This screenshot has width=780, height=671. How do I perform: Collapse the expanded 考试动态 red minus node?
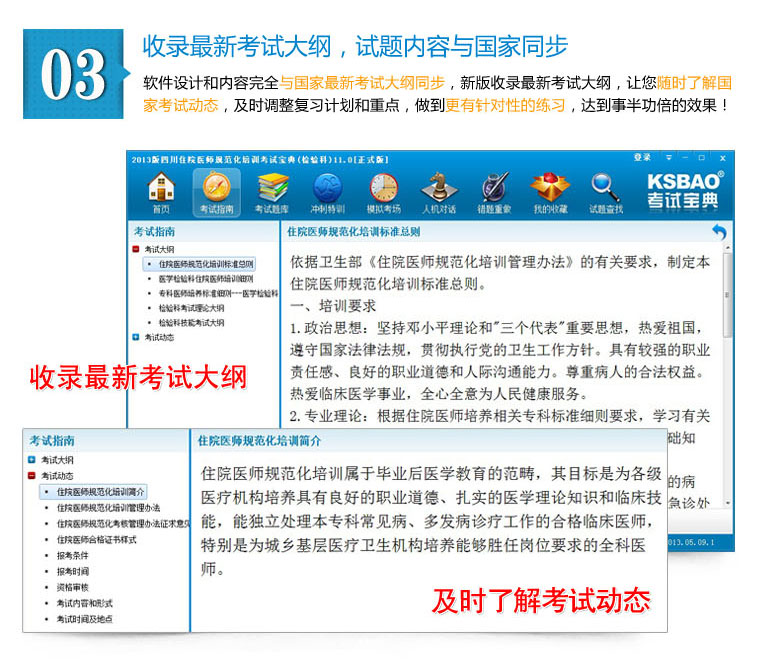click(32, 476)
